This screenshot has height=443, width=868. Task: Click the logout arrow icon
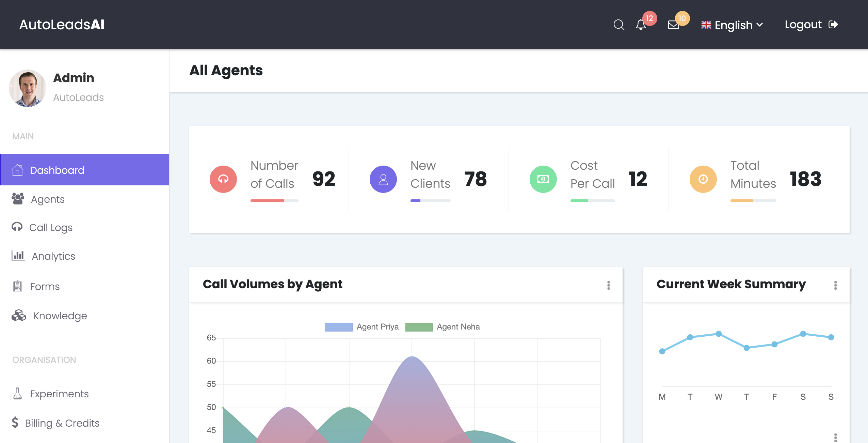pos(833,25)
